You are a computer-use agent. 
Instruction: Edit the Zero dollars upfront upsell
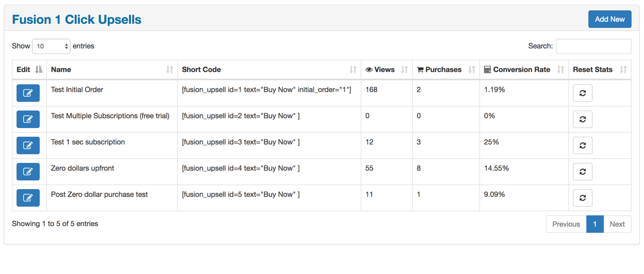28,172
